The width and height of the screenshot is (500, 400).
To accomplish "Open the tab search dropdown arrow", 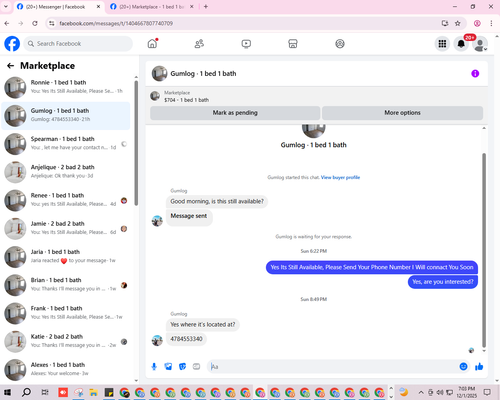I will [x=6, y=7].
